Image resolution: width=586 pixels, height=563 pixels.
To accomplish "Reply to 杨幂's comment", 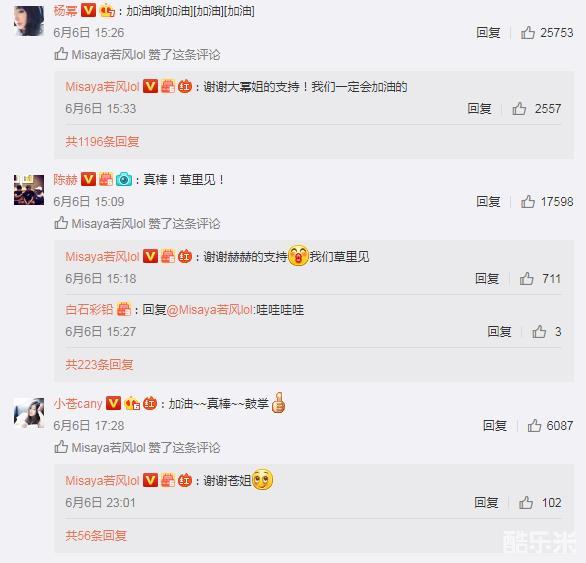I will coord(488,33).
